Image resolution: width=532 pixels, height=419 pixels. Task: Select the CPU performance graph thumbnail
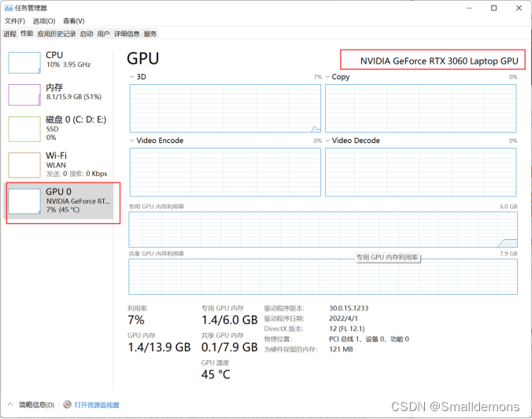24,63
